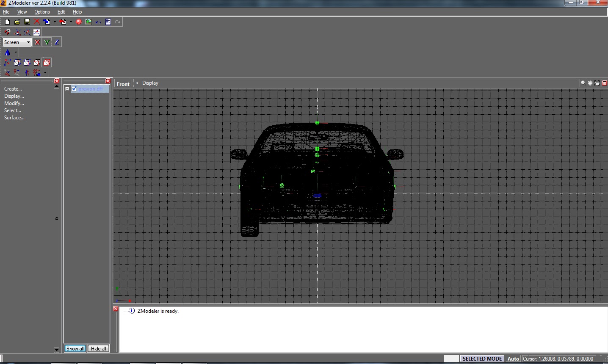
Task: Toggle the blue Z axis button
Action: [57, 42]
